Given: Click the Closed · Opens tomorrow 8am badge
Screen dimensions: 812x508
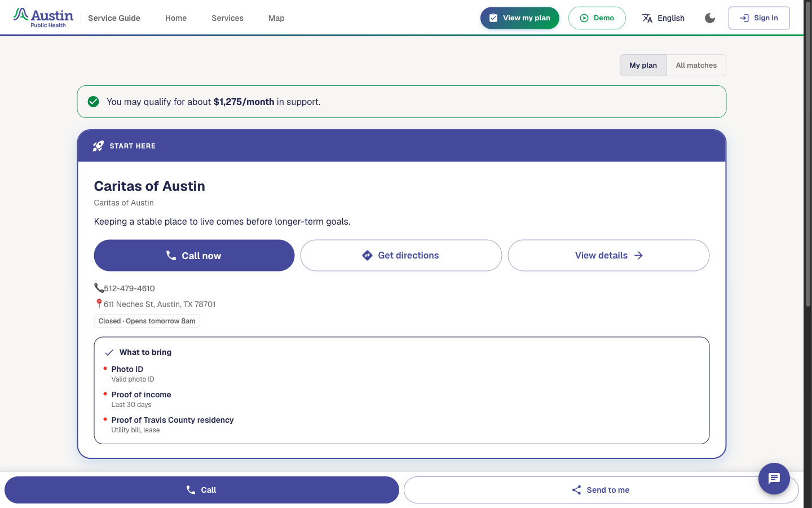Looking at the screenshot, I should pos(147,321).
